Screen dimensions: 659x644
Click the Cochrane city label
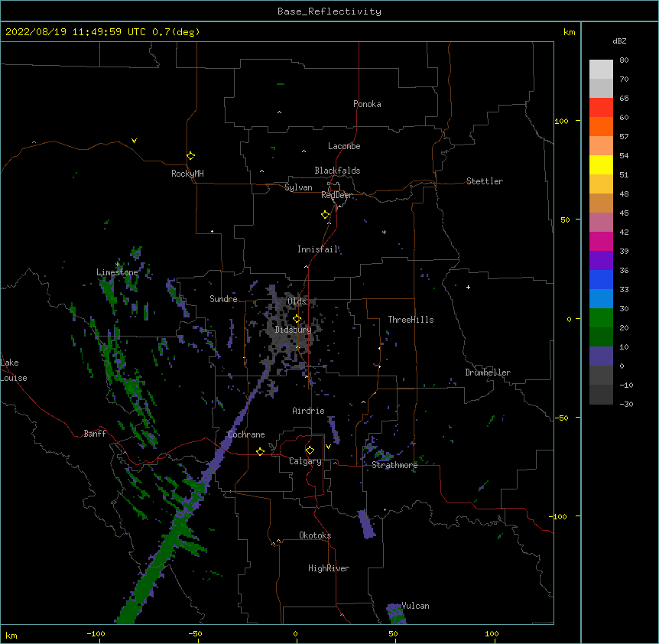[246, 434]
